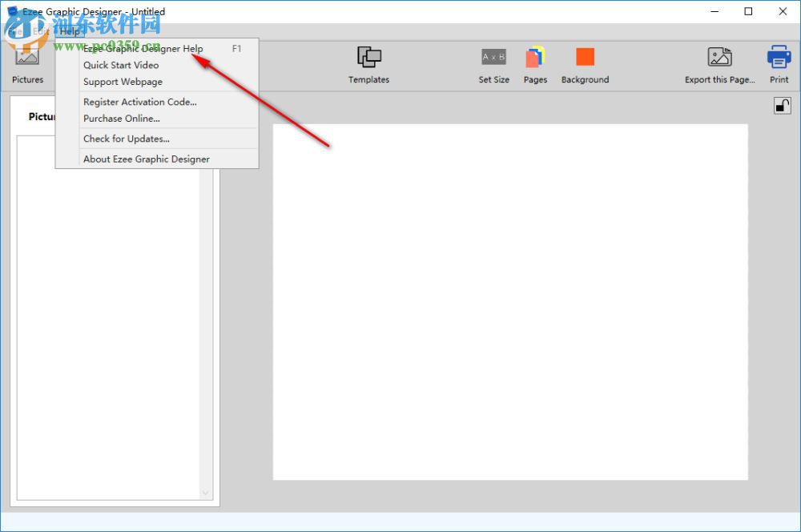This screenshot has height=532, width=801.
Task: Choose Check for Updates
Action: point(124,139)
